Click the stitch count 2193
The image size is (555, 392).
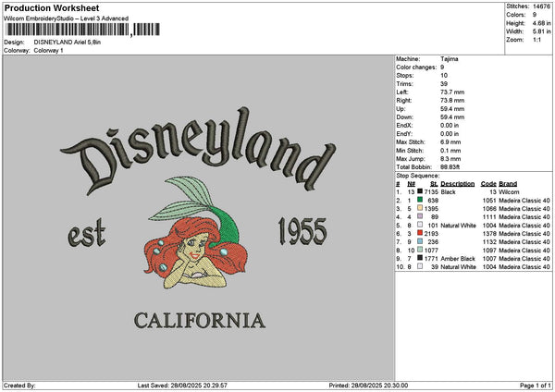(431, 234)
